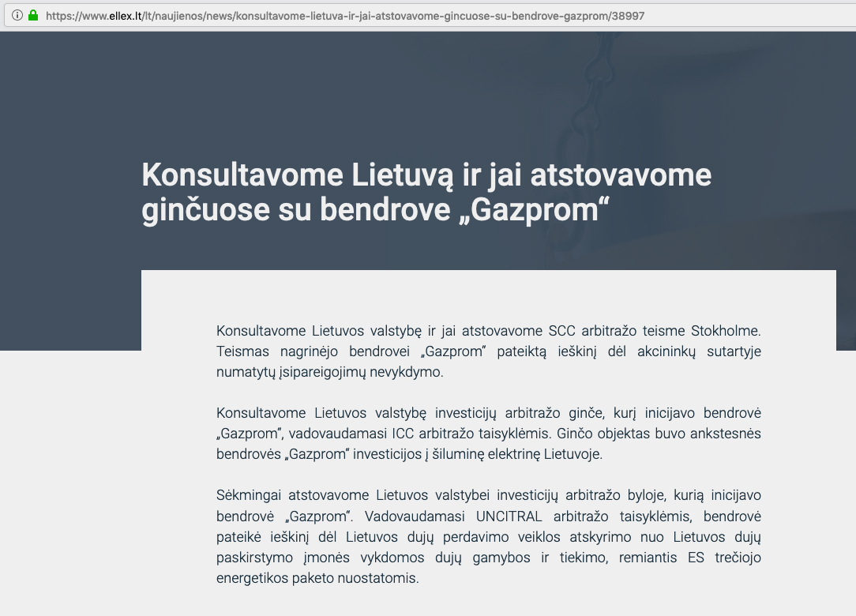Click the word Lietuvoje ending the second paragraph

[575, 454]
